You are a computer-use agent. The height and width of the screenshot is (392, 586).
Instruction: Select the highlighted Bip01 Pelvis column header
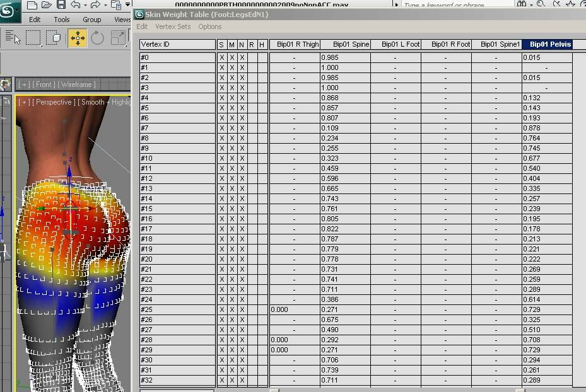547,44
